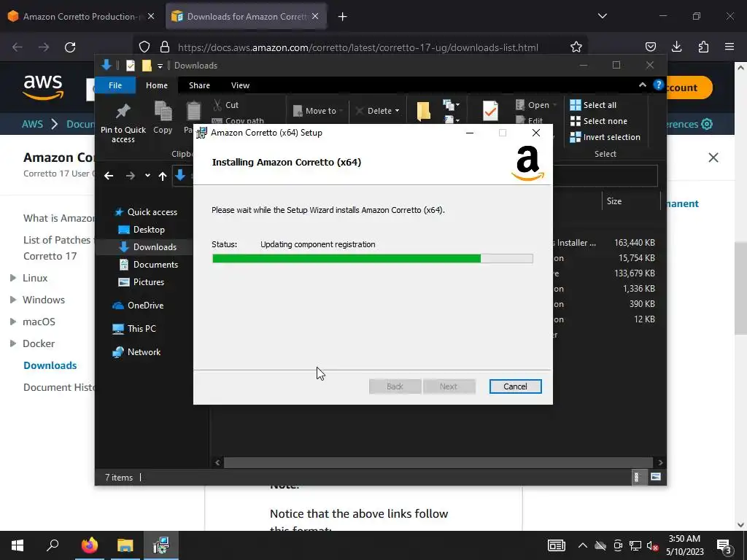Click the AWS preferences gear icon

pyautogui.click(x=707, y=124)
